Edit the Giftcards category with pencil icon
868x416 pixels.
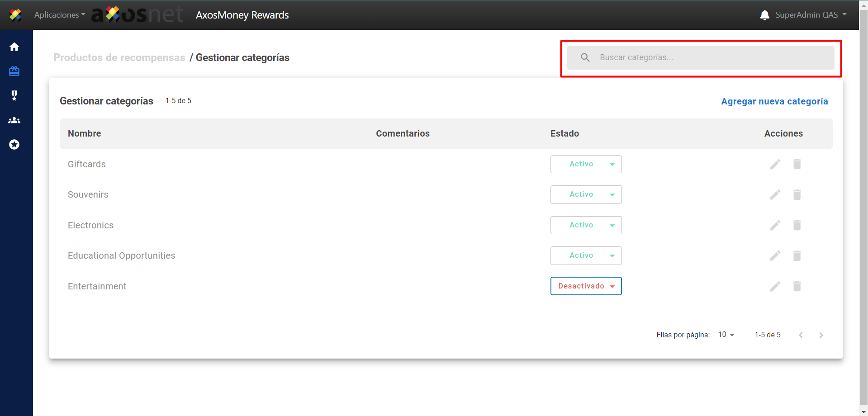point(775,164)
